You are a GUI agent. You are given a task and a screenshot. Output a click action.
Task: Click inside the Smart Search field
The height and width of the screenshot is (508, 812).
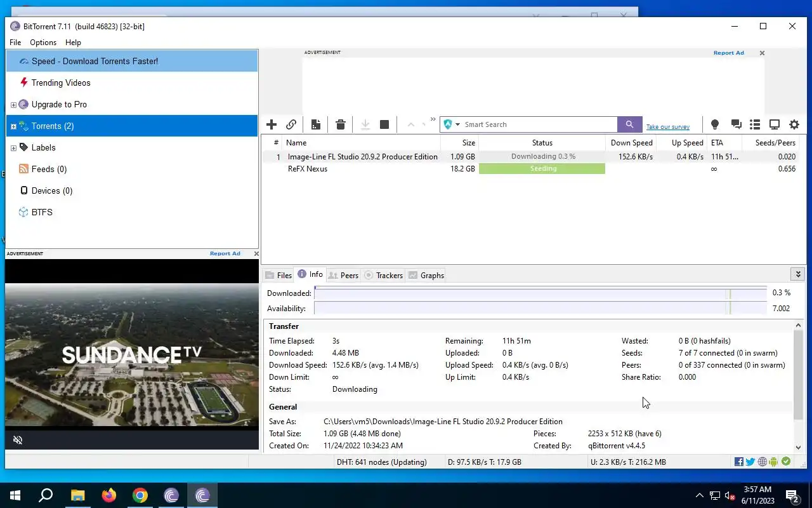click(x=539, y=124)
